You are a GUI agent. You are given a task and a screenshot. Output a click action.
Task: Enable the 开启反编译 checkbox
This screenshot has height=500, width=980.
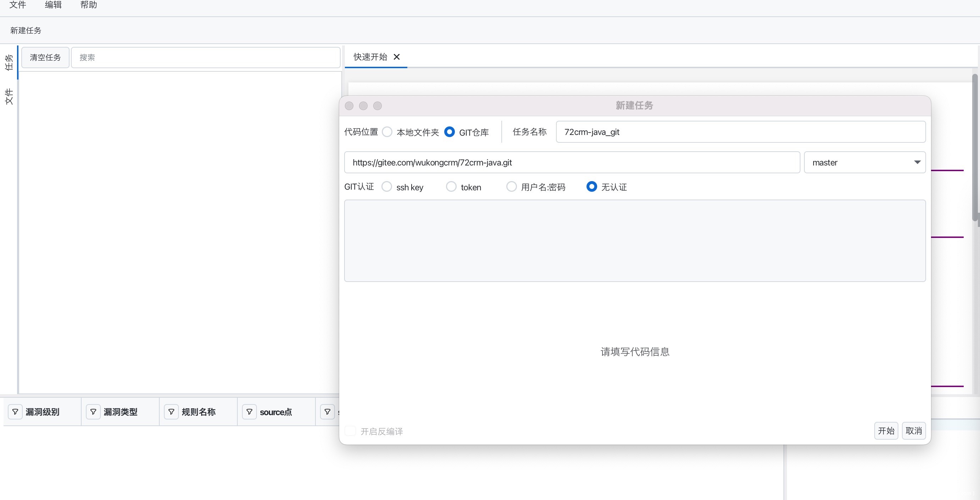pyautogui.click(x=351, y=431)
